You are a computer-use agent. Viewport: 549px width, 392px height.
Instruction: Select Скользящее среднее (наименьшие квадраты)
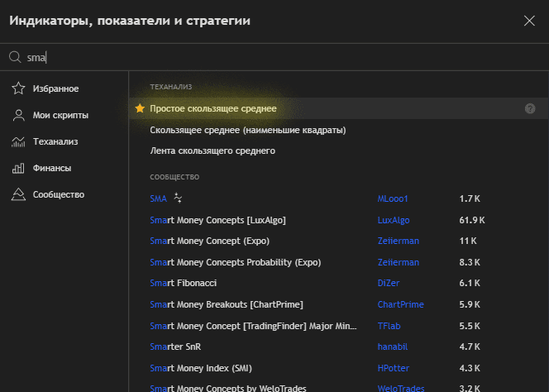pos(248,130)
